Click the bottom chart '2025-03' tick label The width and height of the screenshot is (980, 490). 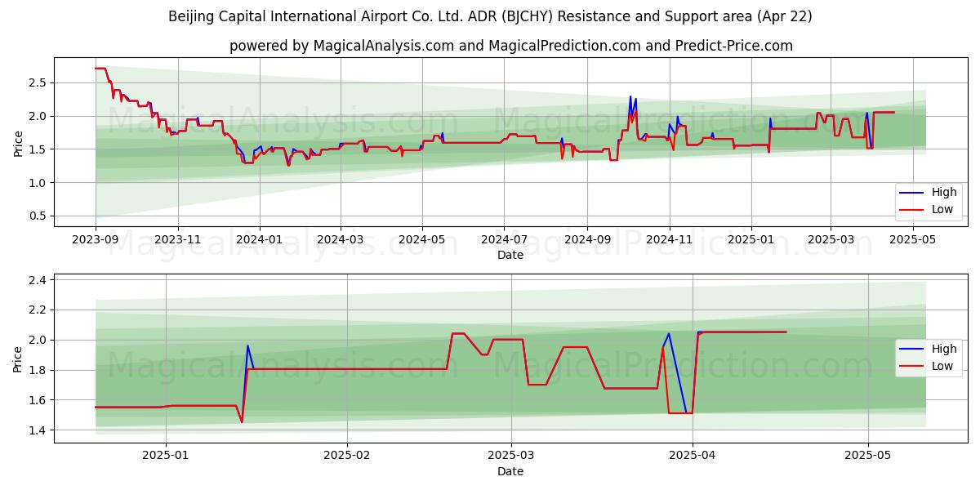511,456
